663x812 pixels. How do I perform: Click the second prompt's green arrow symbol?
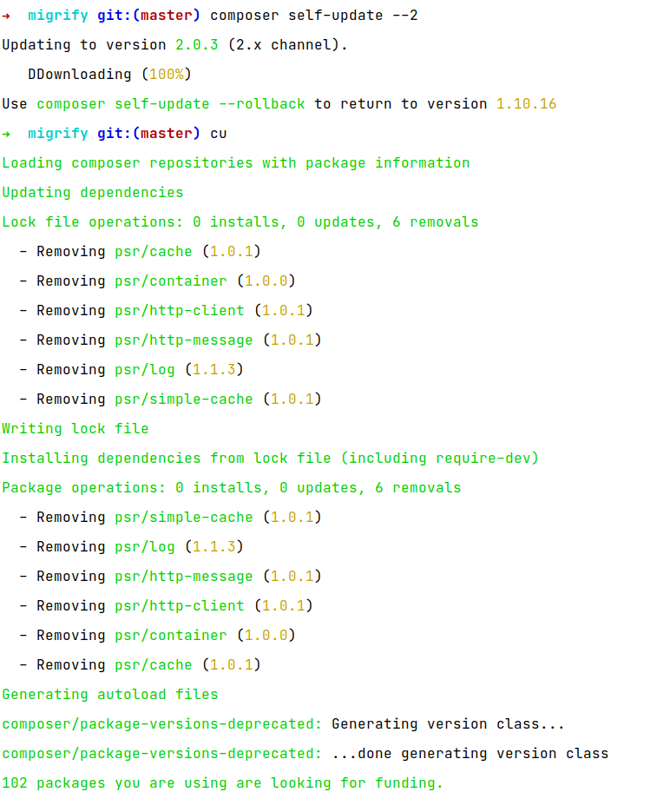6,134
